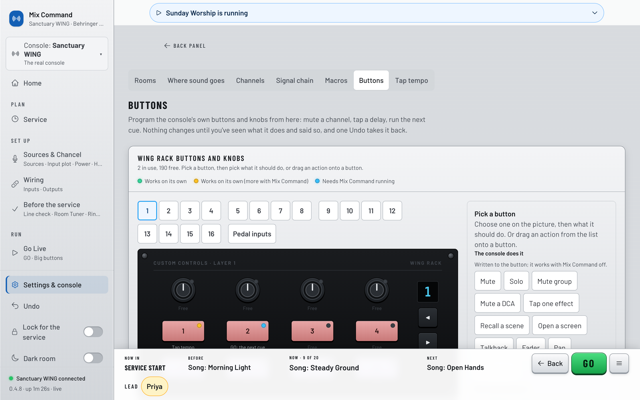Go back via Back Panel link

click(185, 46)
